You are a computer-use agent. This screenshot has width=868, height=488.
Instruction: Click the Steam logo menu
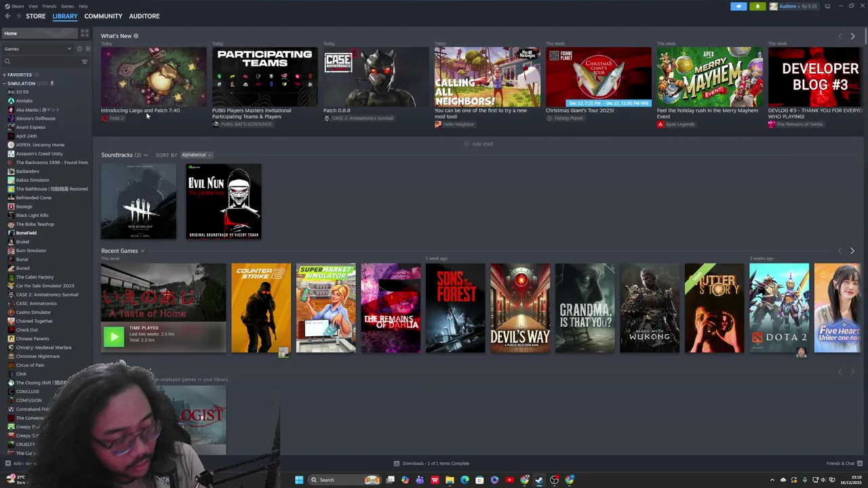click(14, 6)
